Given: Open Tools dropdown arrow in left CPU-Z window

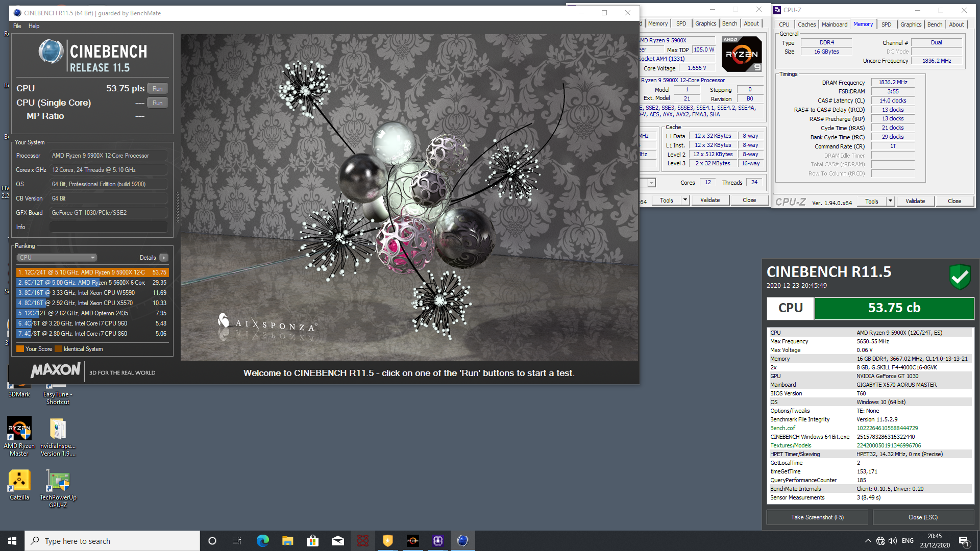Looking at the screenshot, I should (685, 200).
